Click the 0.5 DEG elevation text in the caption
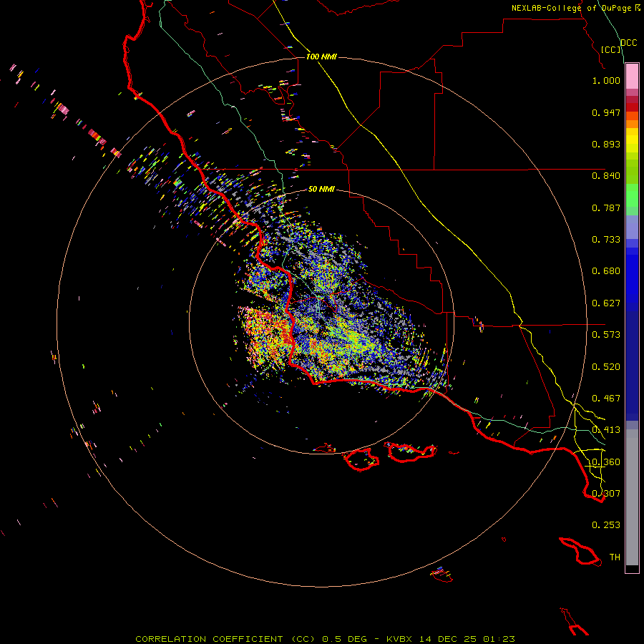644x644 pixels. pyautogui.click(x=344, y=639)
